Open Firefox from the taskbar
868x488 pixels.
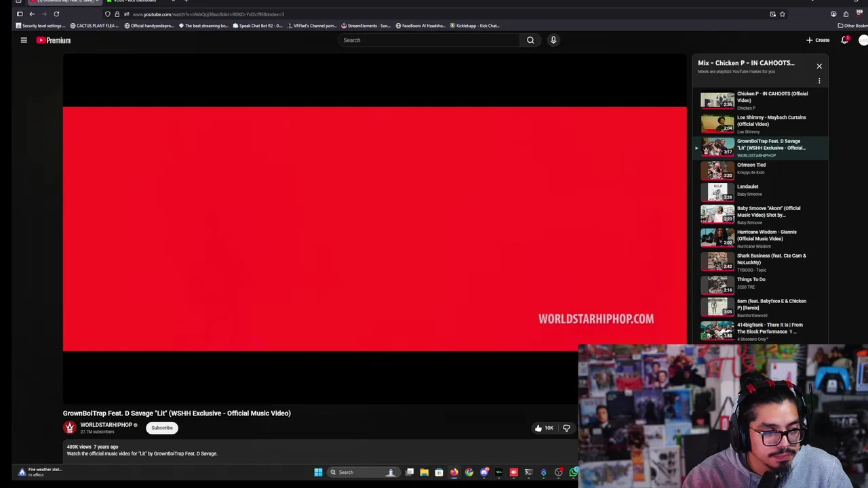[x=454, y=472]
